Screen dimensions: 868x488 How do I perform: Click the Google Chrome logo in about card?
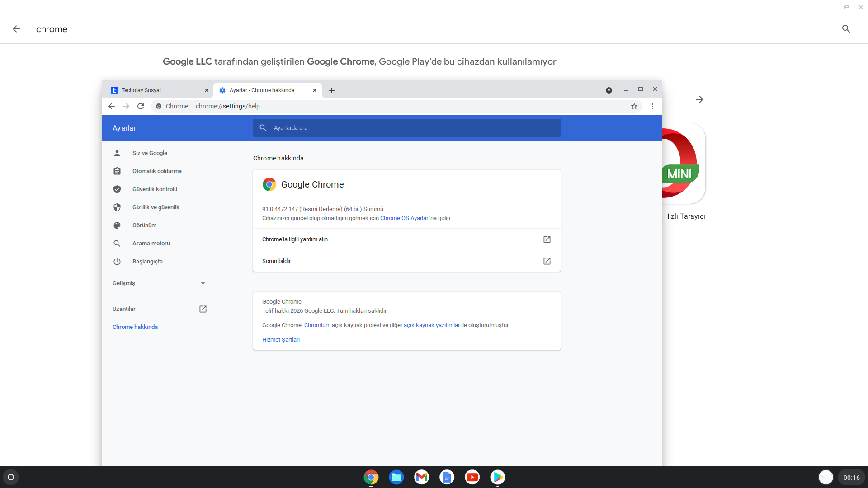tap(269, 184)
